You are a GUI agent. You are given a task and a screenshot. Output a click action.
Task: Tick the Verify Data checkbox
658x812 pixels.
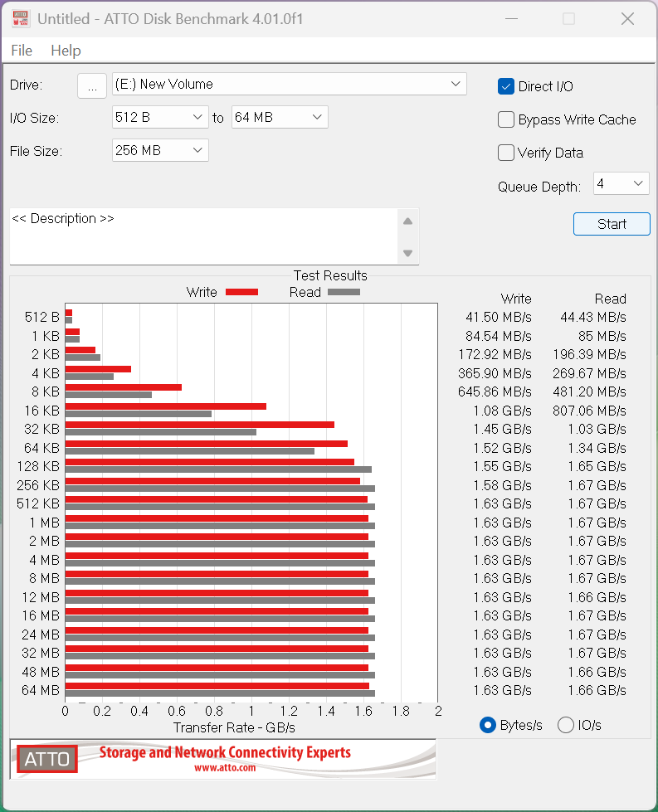(x=506, y=153)
